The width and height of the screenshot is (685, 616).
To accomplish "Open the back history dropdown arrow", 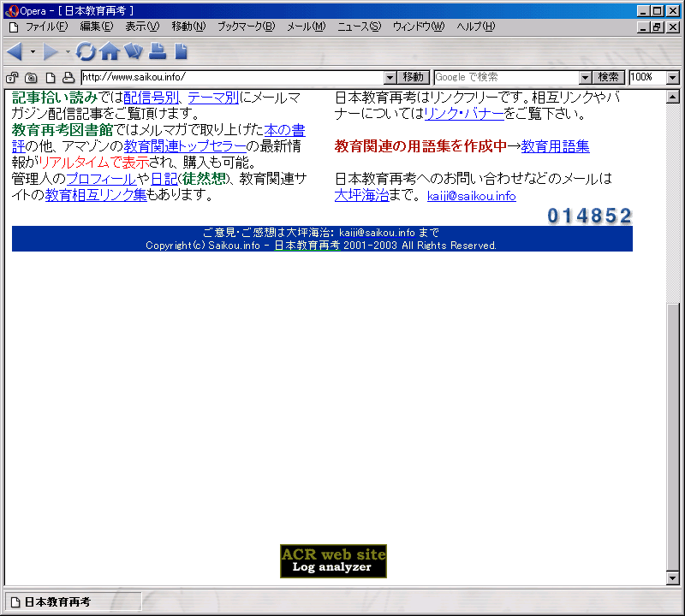I will pyautogui.click(x=33, y=51).
